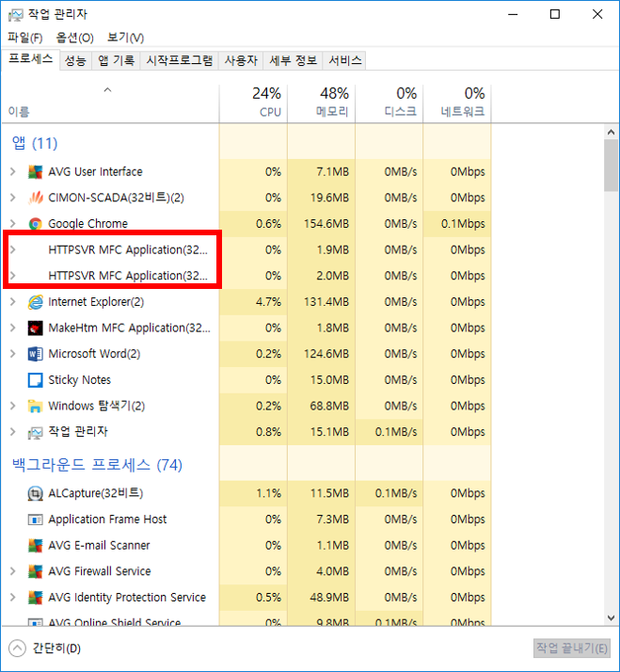Click the Application Frame Host icon
Screen dimensions: 620x672
click(35, 520)
